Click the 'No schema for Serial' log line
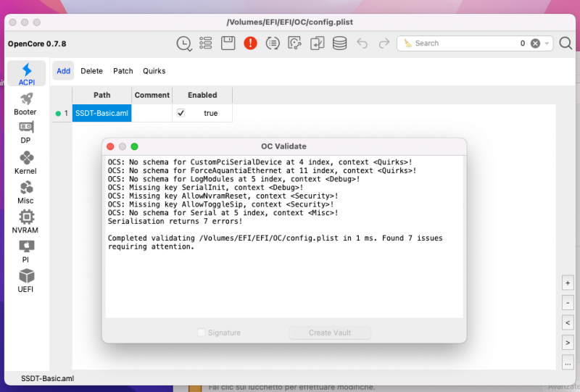The width and height of the screenshot is (580, 392). (x=223, y=213)
